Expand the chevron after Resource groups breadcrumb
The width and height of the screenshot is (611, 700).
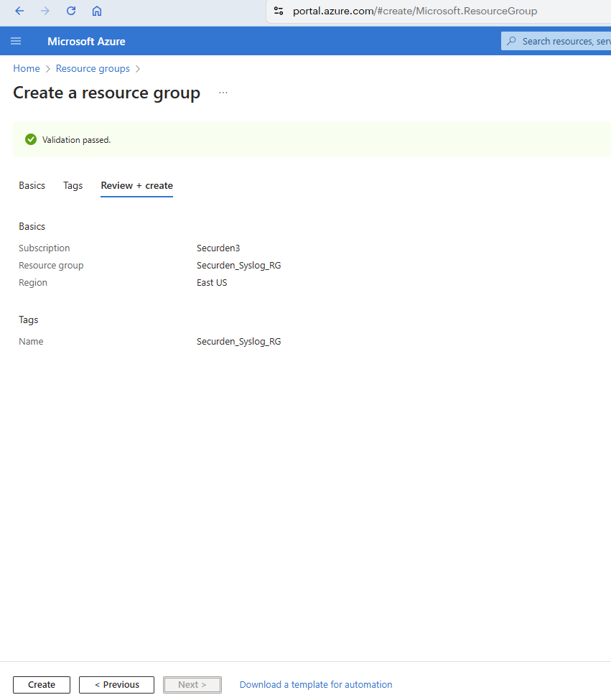point(137,69)
